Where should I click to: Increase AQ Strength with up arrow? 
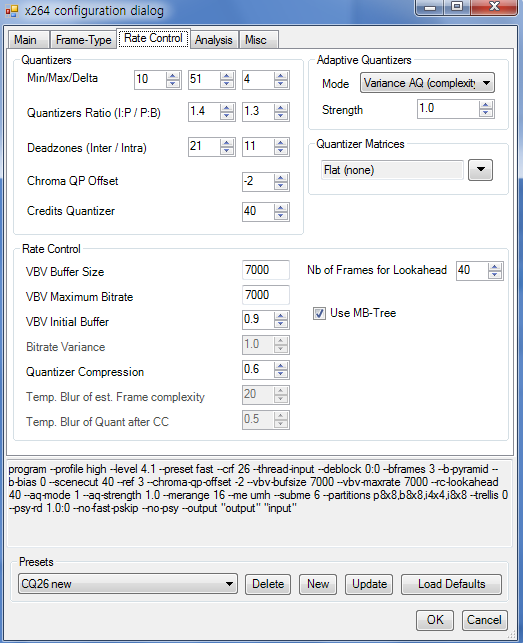click(x=486, y=105)
